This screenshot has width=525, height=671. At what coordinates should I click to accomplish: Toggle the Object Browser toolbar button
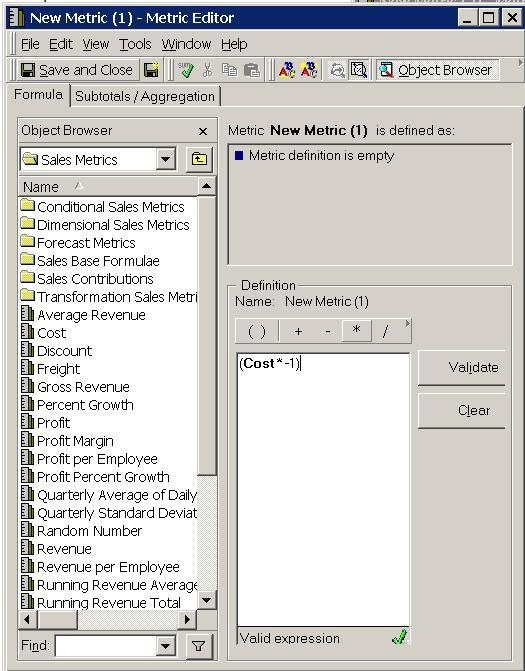coord(437,70)
